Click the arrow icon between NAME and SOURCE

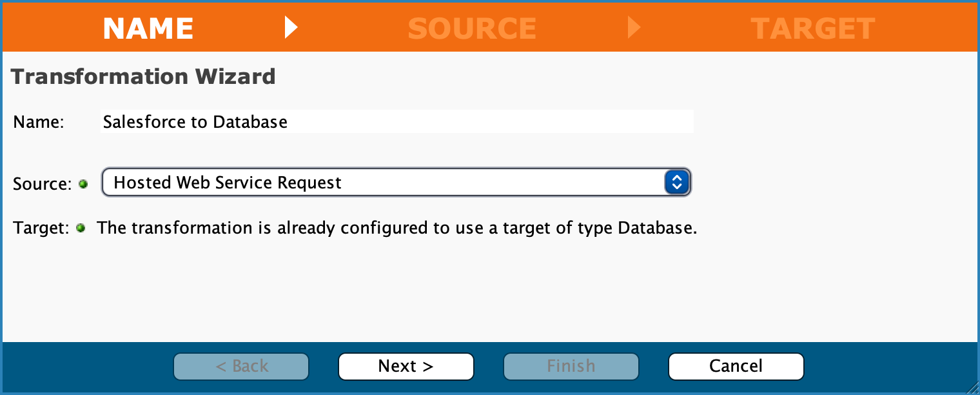click(291, 27)
